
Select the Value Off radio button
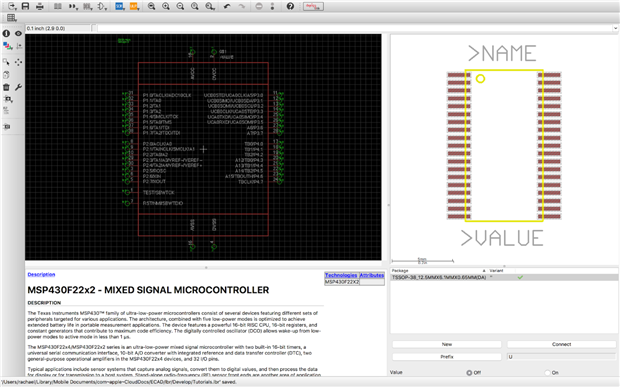pos(469,372)
